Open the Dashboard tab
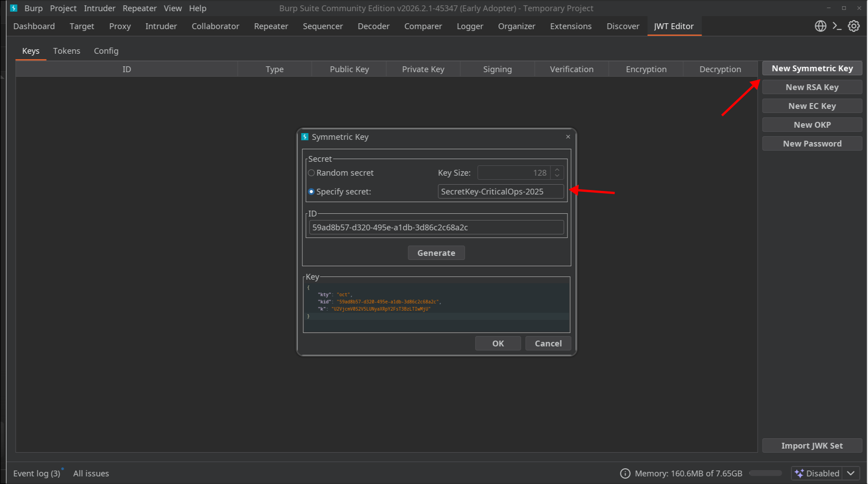This screenshot has width=868, height=484. pyautogui.click(x=34, y=26)
